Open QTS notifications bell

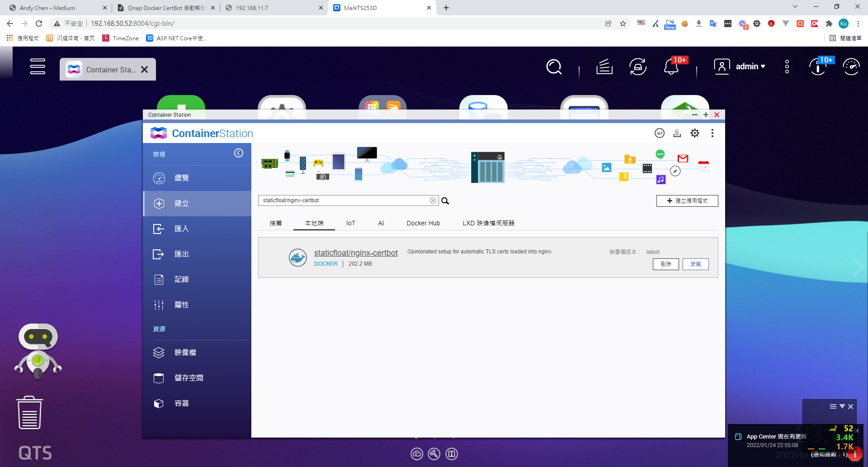point(671,67)
